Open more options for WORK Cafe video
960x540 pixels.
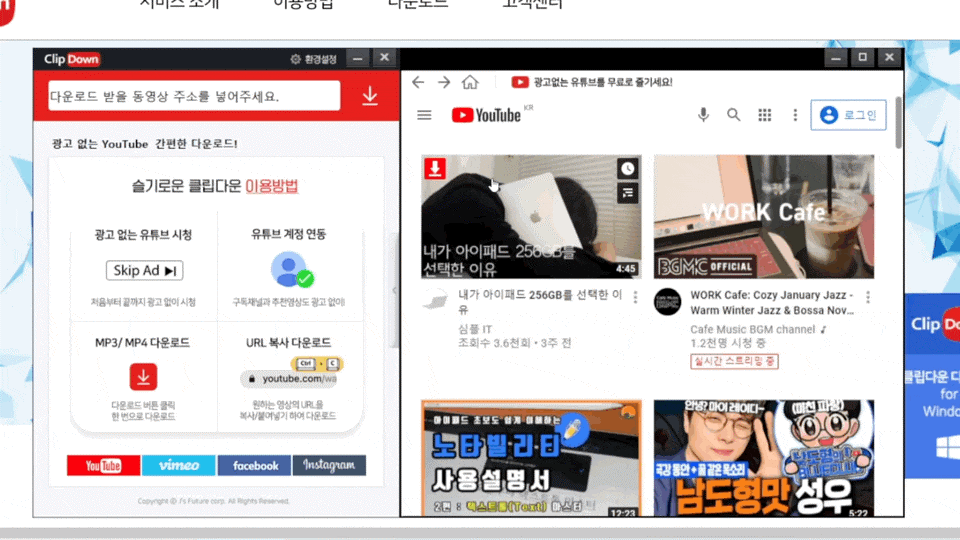[868, 297]
